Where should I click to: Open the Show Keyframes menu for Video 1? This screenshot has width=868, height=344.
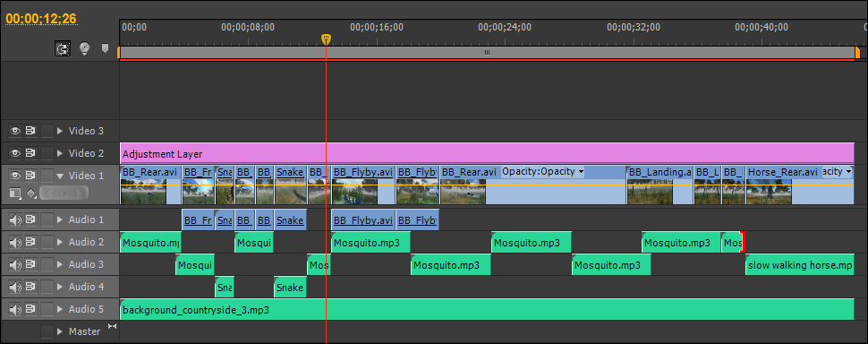[31, 193]
